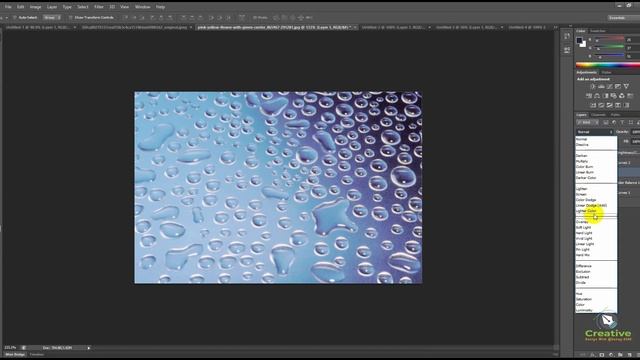Pick a color from the spectrum ramp
Viewport: 640px width, 360px height.
point(608,64)
